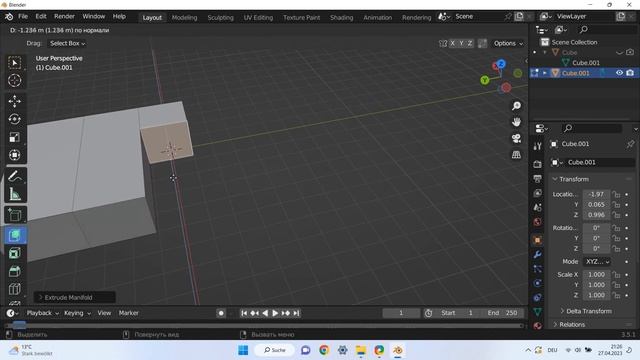Choose the Scale tool
This screenshot has width=640, height=360.
[x=15, y=137]
